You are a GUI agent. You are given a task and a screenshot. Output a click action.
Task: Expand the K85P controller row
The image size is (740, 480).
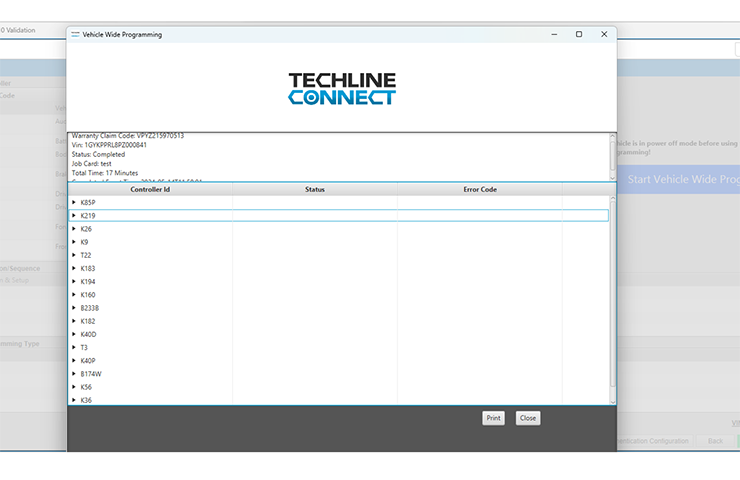point(74,202)
